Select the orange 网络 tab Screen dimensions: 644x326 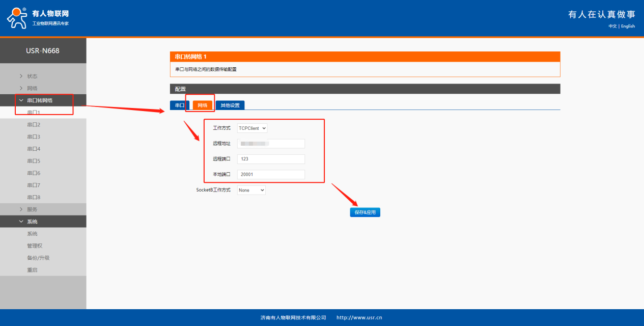[x=202, y=105]
